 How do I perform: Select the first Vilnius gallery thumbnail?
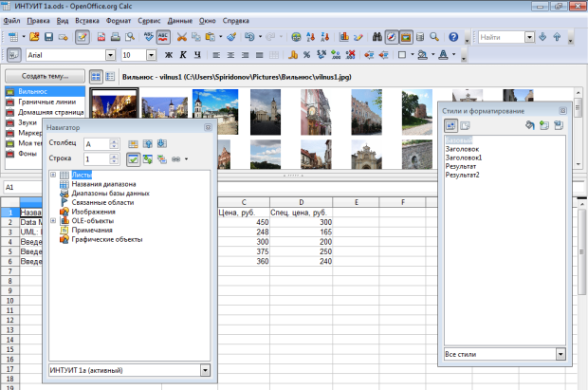point(114,104)
